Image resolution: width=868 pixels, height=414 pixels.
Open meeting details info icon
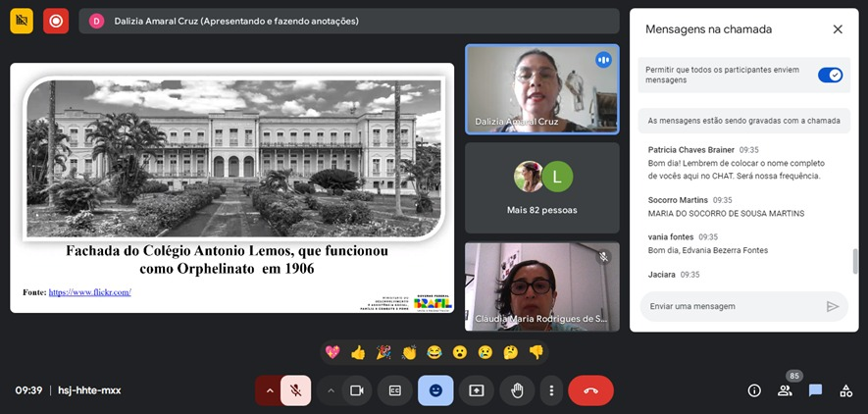tap(754, 390)
